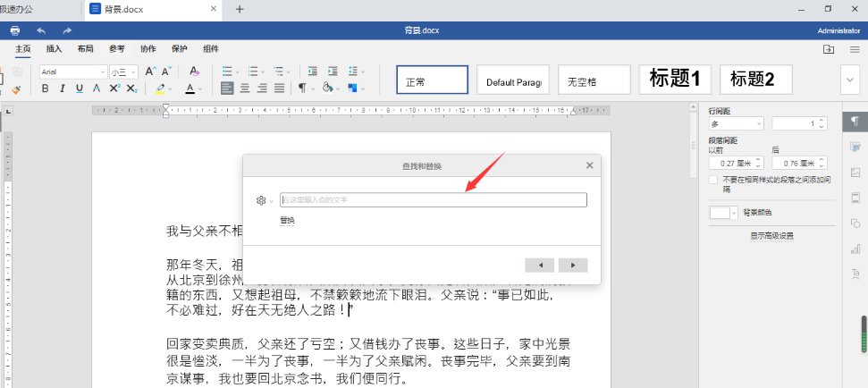Toggle italic formatting

click(x=63, y=88)
